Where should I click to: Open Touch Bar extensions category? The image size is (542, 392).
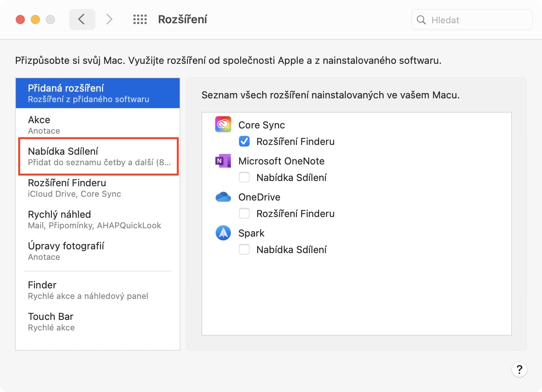(98, 321)
